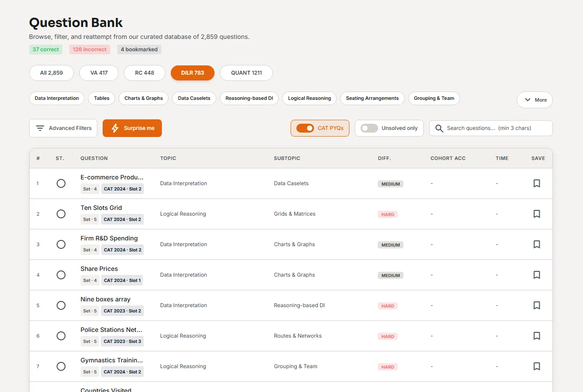Click status circle for E-commerce Produ... row

(x=61, y=183)
